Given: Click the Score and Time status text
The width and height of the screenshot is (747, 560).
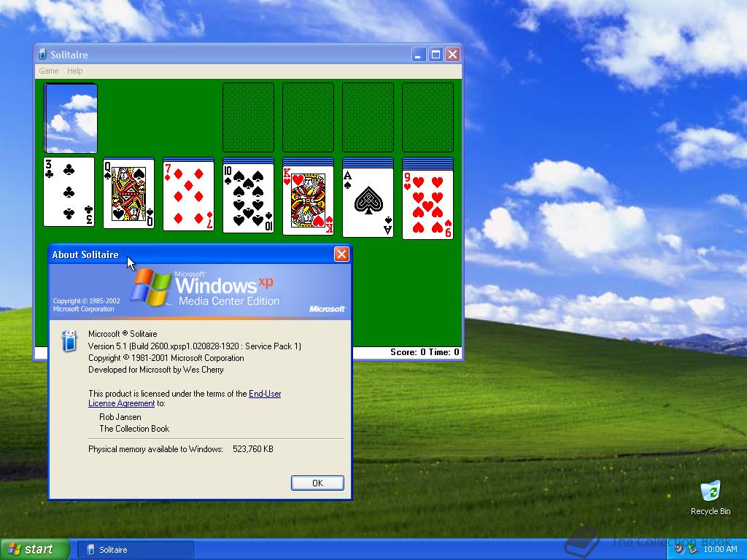Looking at the screenshot, I should point(425,352).
